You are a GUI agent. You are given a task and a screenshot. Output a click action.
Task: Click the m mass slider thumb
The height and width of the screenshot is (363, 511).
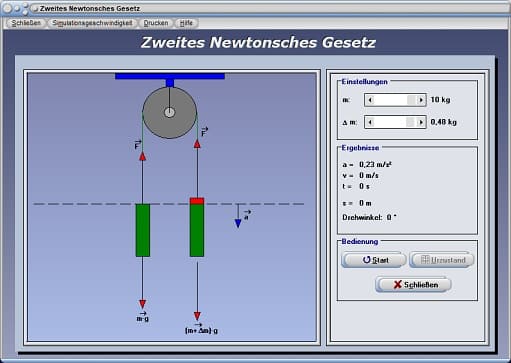[412, 100]
